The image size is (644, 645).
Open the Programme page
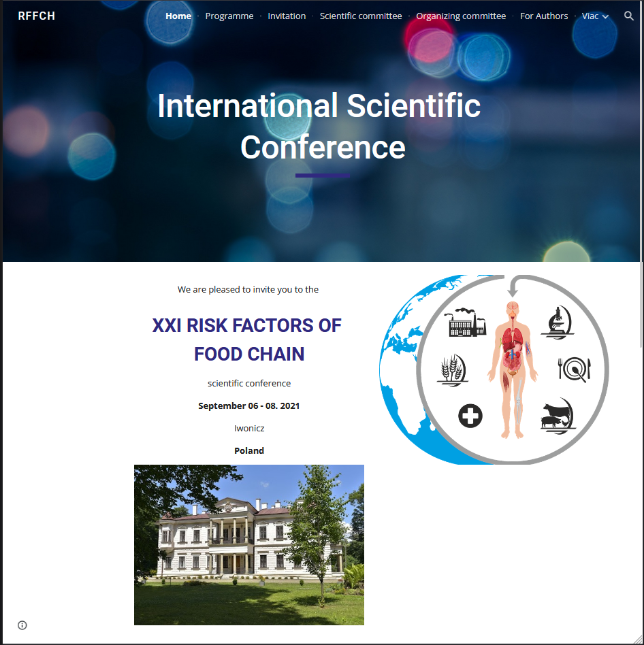229,16
